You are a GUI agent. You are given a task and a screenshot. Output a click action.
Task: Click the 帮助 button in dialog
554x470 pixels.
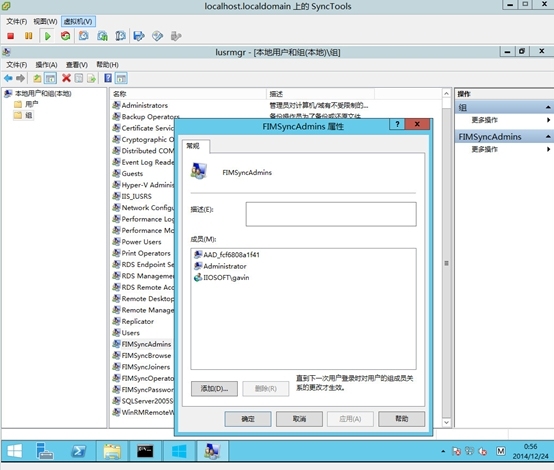click(x=401, y=419)
